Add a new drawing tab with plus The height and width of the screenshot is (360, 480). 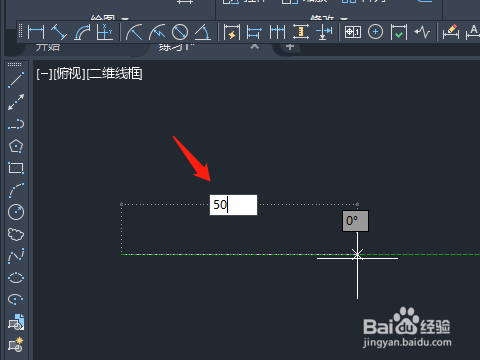click(x=290, y=47)
